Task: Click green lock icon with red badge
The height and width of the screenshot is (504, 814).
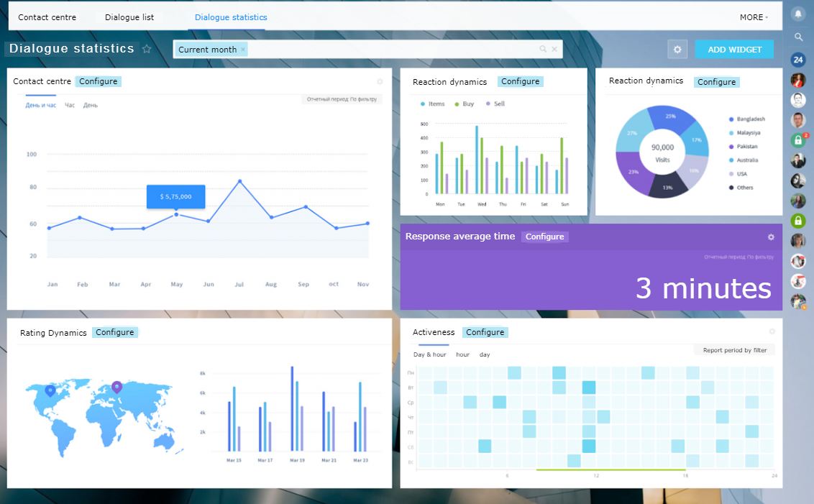Action: (798, 140)
